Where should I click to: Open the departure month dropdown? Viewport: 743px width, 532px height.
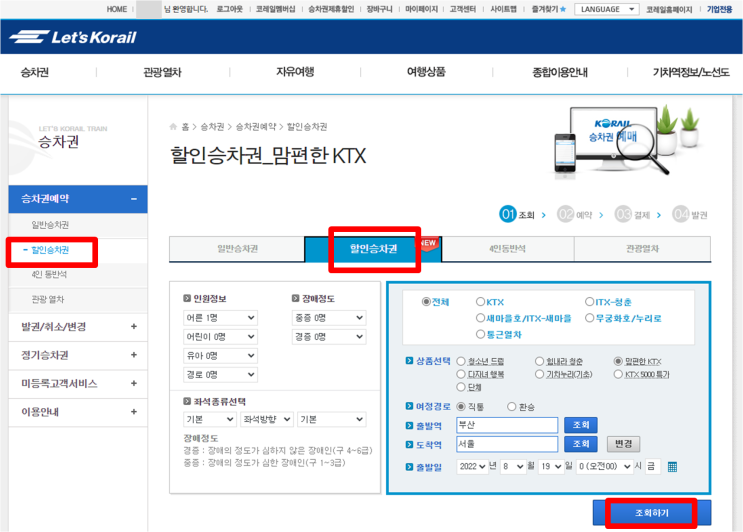(513, 467)
